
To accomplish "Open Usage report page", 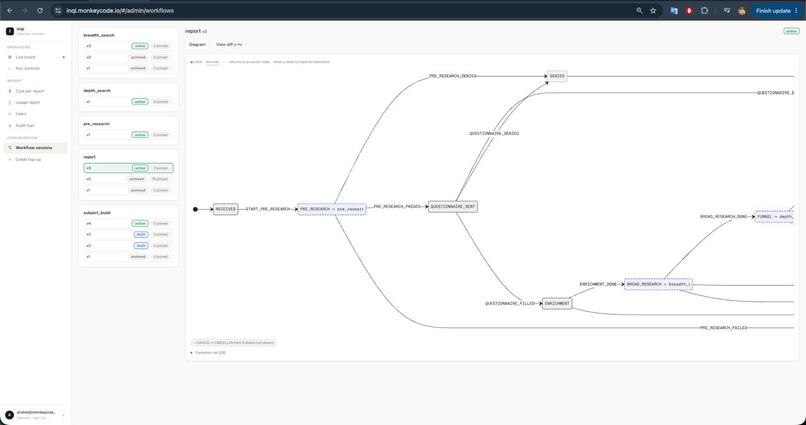I will (x=35, y=102).
